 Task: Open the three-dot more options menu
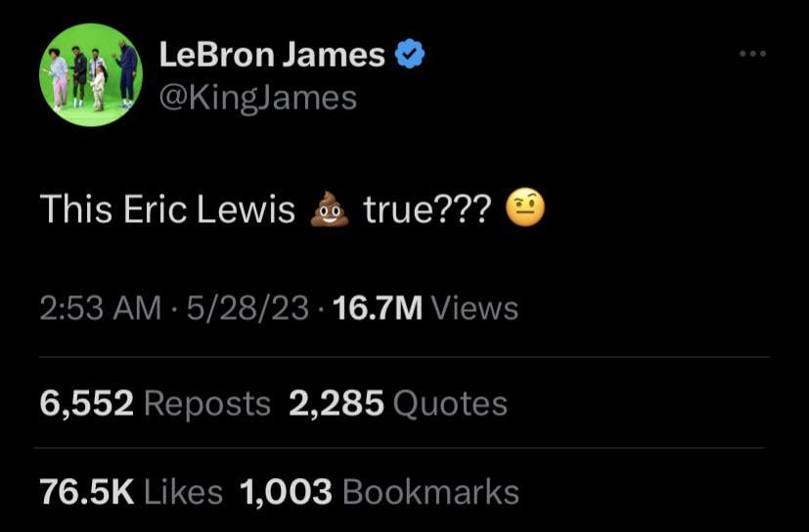pyautogui.click(x=752, y=54)
